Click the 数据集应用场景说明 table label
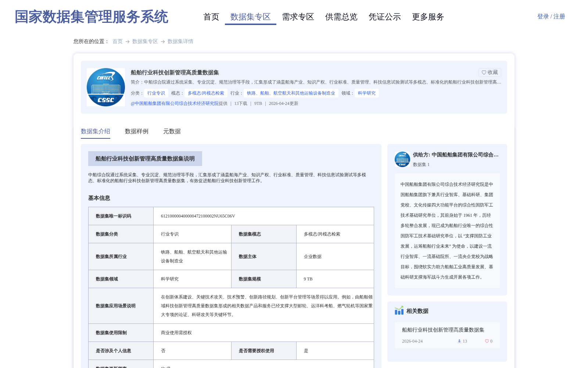Screen dimensions: 588x368 point(116,306)
